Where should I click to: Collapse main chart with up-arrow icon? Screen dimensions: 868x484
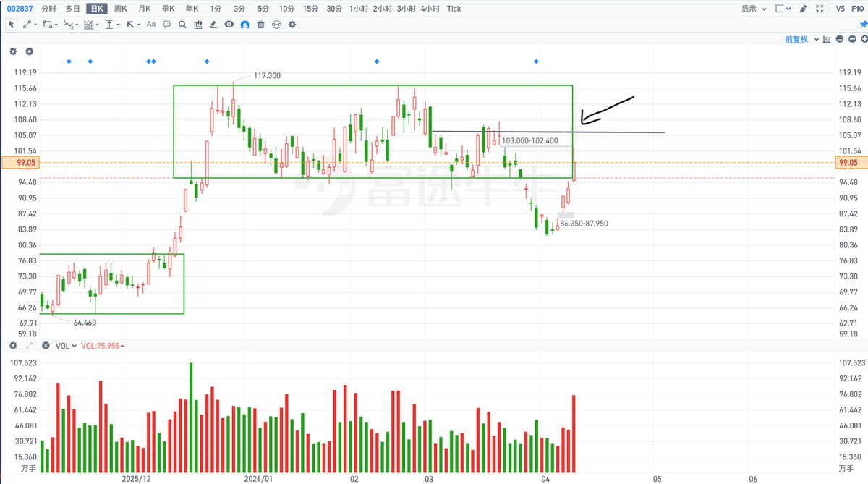tap(30, 51)
